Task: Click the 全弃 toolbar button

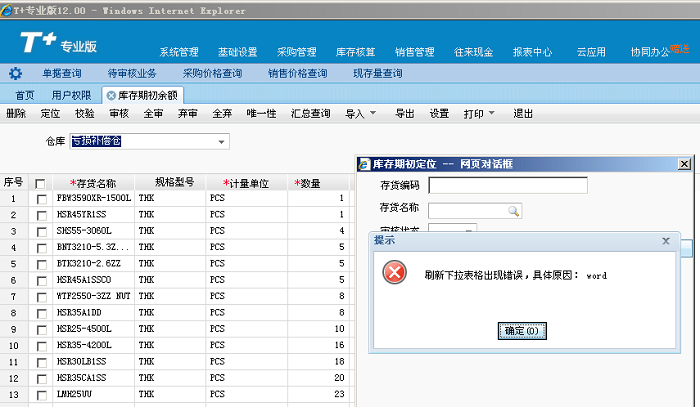Action: 222,114
